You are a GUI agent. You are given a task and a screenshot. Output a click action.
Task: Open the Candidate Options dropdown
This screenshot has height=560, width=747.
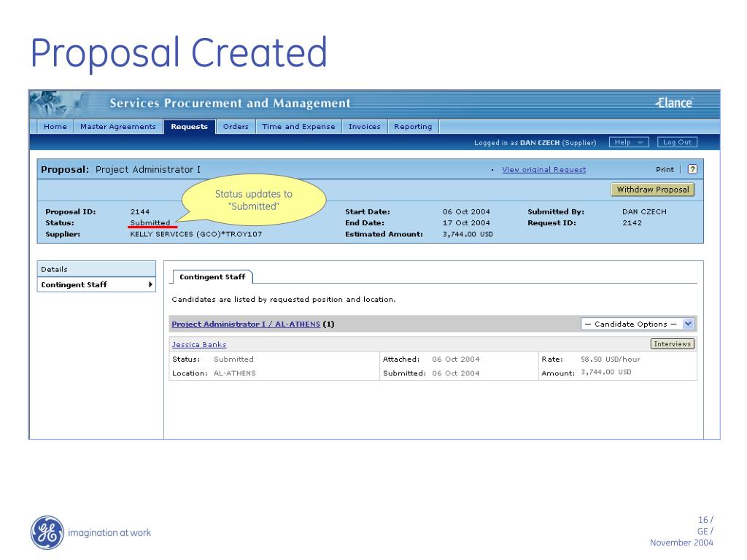click(x=637, y=324)
